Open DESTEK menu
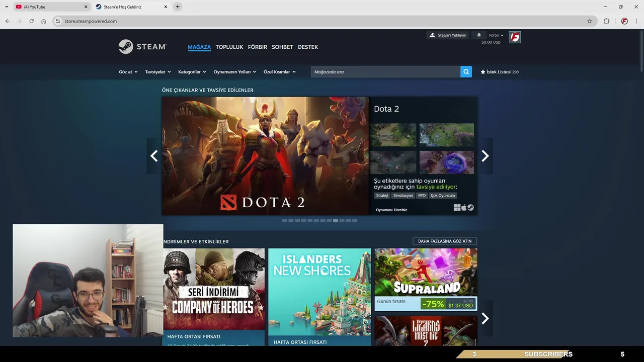The height and width of the screenshot is (362, 644). 308,47
